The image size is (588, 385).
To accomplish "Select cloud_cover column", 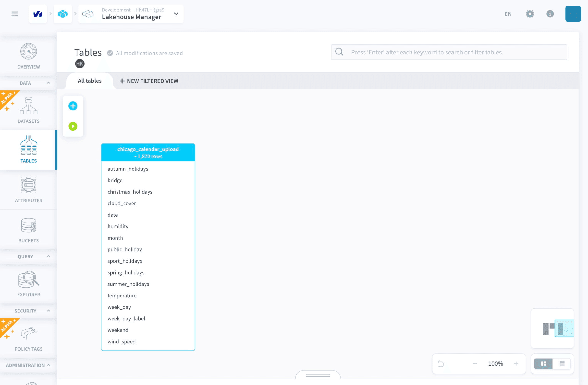I will 148,203.
